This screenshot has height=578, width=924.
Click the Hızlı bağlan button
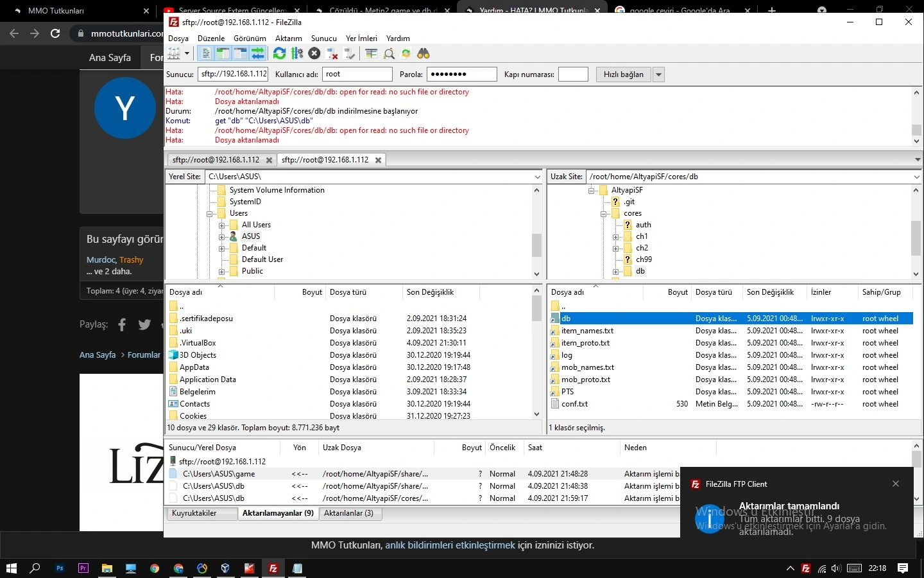624,74
